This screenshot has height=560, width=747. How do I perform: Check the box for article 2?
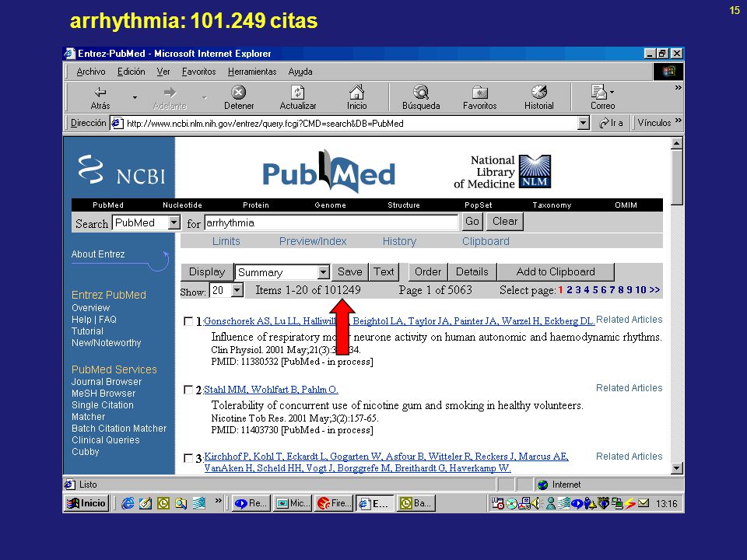pos(188,390)
